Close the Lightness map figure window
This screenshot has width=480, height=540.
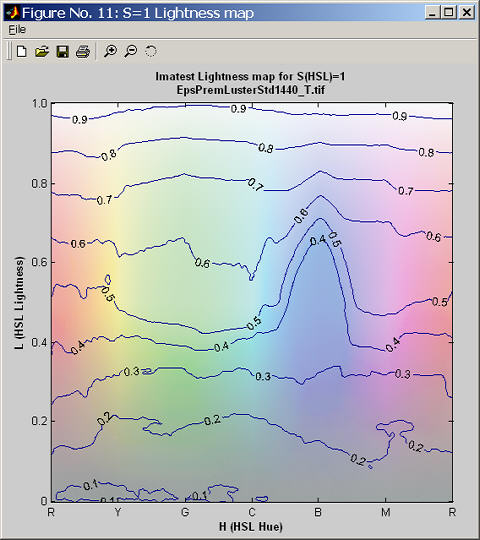point(467,13)
